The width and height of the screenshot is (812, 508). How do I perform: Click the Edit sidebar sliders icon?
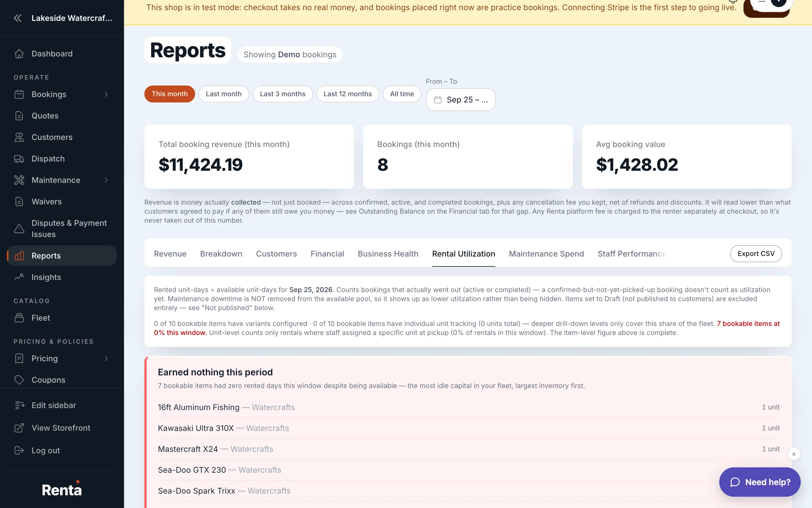19,406
